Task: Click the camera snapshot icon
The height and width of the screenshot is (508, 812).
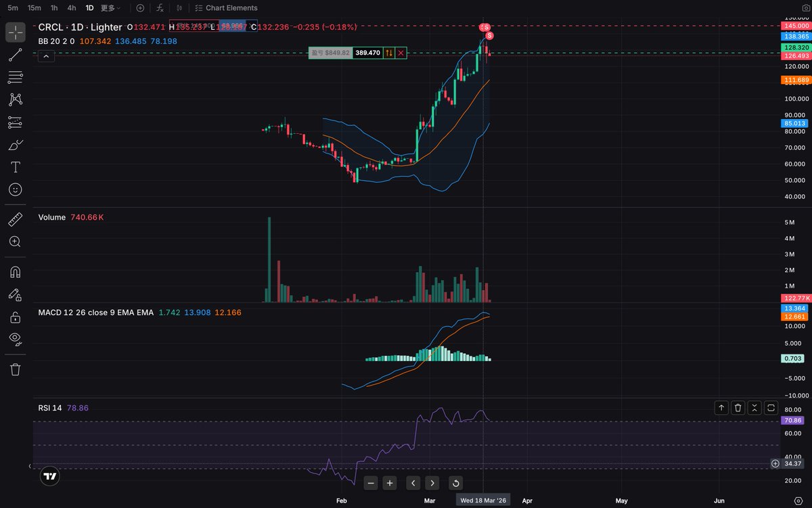Action: tap(805, 8)
